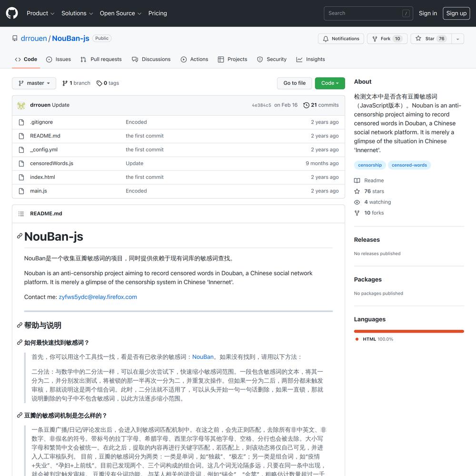Switch to the Discussions tab
Screen dimensions: 476x476
151,59
